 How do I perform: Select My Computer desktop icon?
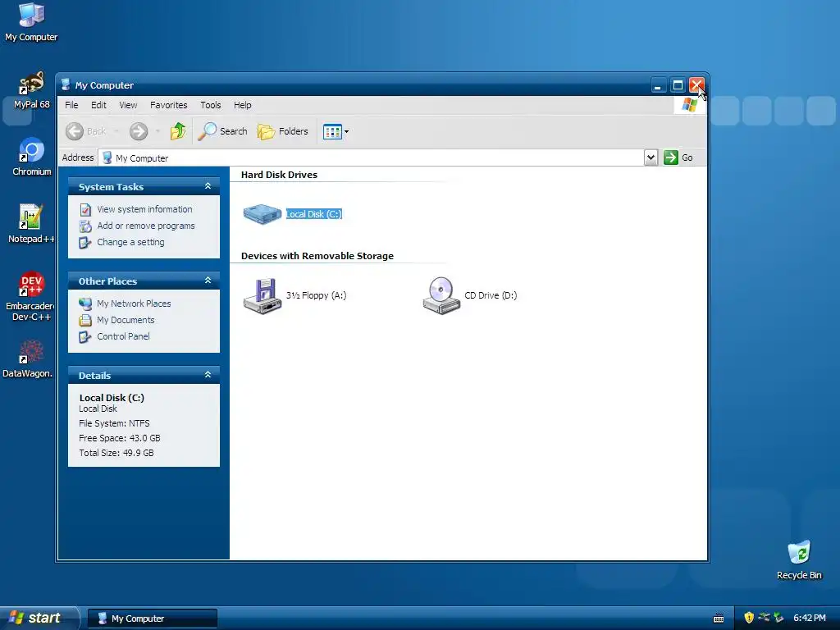click(31, 22)
